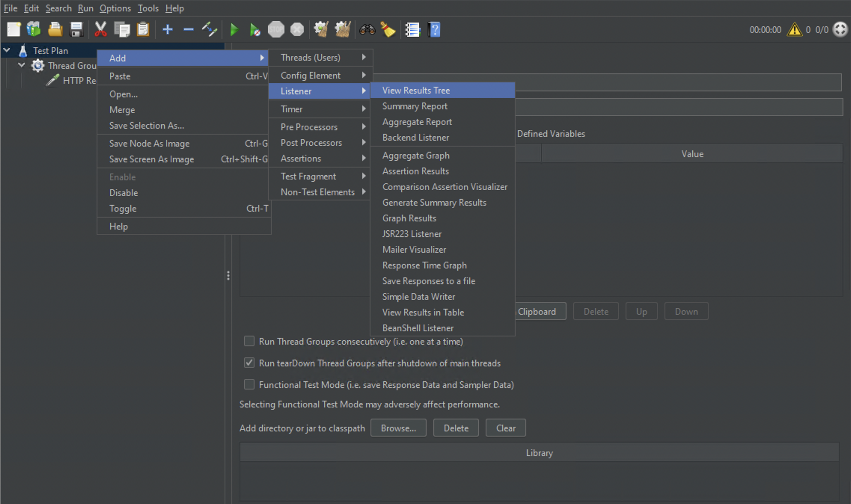Screen dimensions: 851x504
Task: Click the Open file folder icon
Action: tap(55, 30)
